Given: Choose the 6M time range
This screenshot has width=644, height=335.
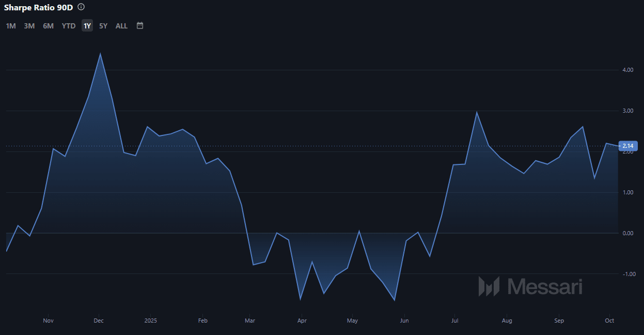Looking at the screenshot, I should pos(48,26).
